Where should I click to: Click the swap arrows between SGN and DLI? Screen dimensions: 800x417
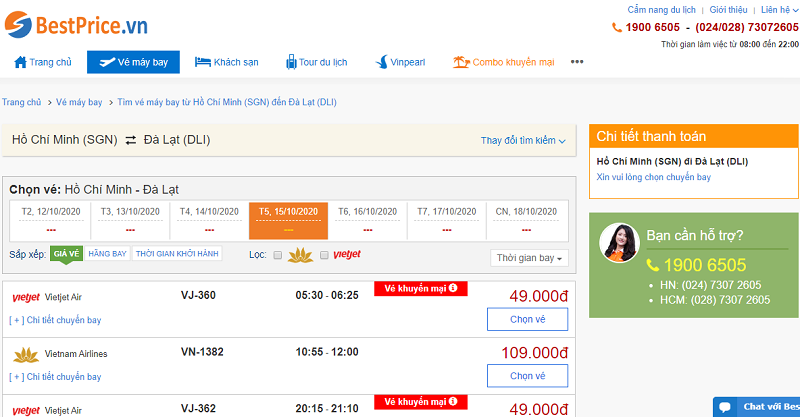pyautogui.click(x=131, y=140)
